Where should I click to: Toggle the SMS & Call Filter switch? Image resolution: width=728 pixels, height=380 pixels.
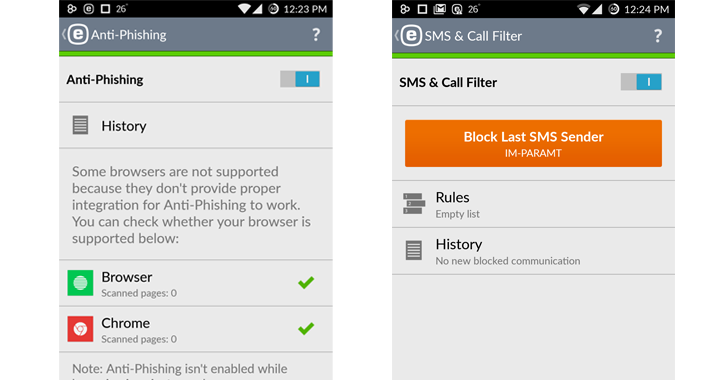click(x=641, y=82)
